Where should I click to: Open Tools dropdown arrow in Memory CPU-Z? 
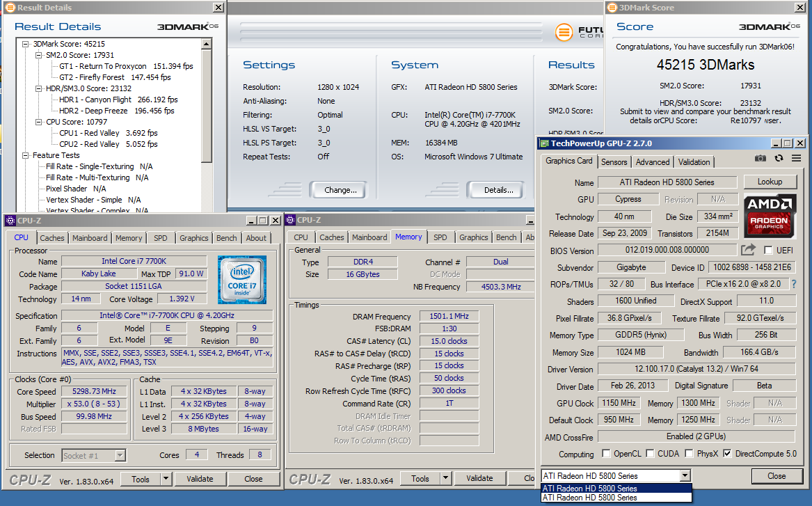(445, 478)
